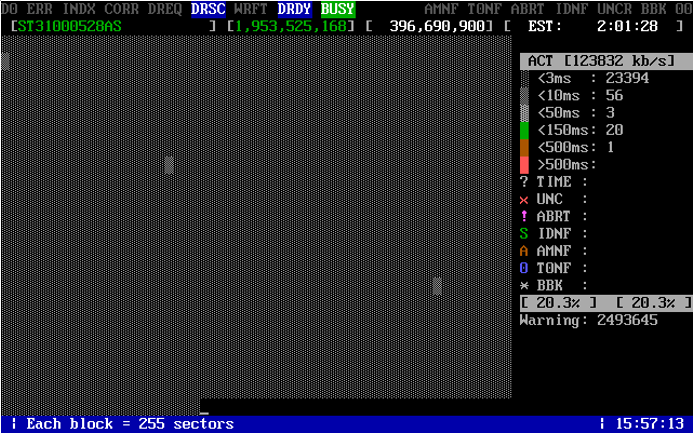This screenshot has width=693, height=433.
Task: Click TONF in the top error flag row
Action: click(485, 9)
